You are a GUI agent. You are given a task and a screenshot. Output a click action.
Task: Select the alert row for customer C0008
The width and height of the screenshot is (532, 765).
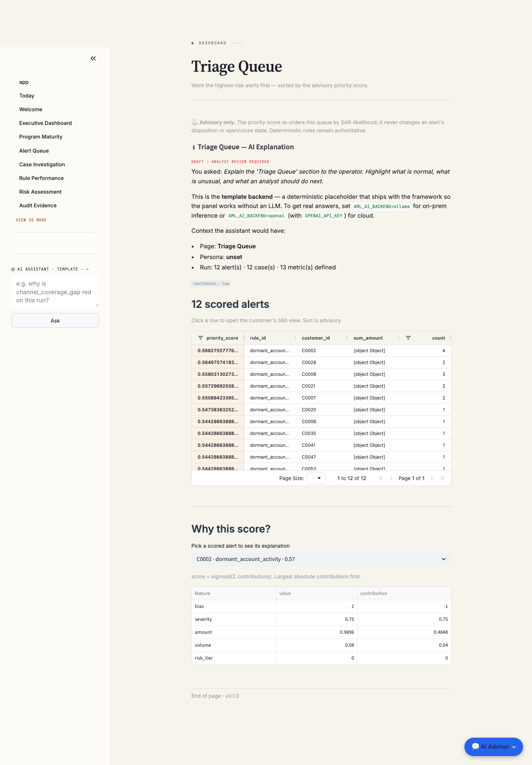(321, 374)
